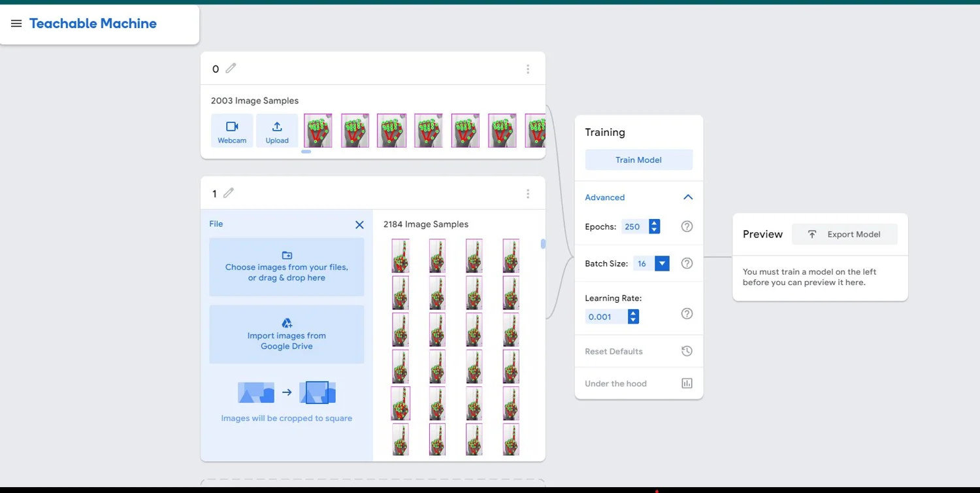Open the hamburger menu beside Teachable Machine

click(x=16, y=24)
